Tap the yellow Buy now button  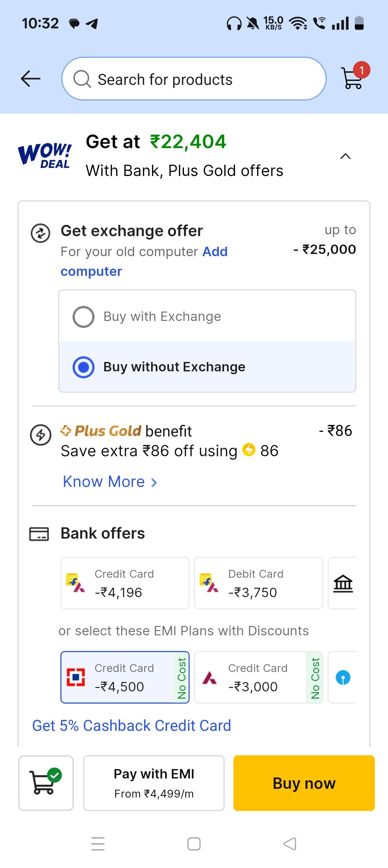click(x=304, y=783)
